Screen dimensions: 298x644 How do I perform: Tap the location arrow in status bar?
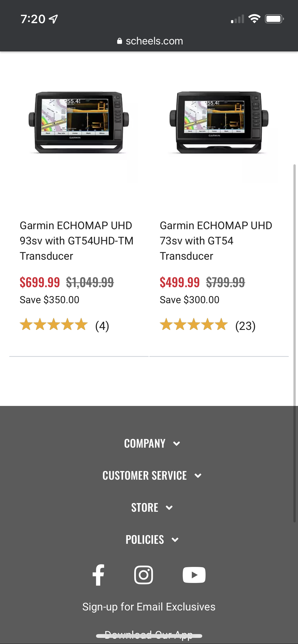[53, 19]
